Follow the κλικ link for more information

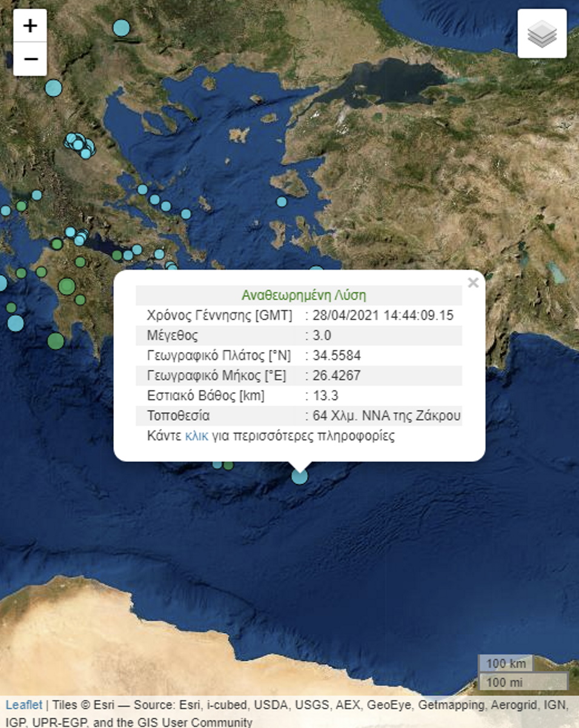pyautogui.click(x=196, y=436)
